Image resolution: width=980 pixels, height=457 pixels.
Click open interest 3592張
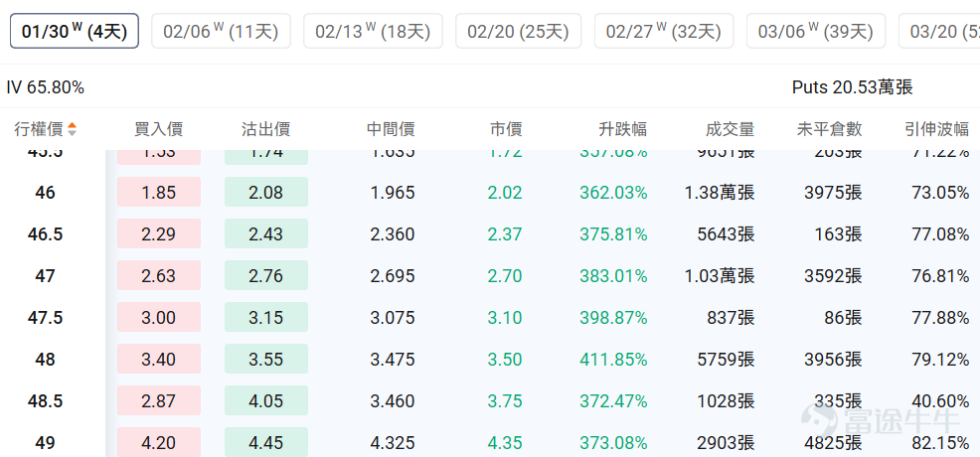[x=834, y=276]
